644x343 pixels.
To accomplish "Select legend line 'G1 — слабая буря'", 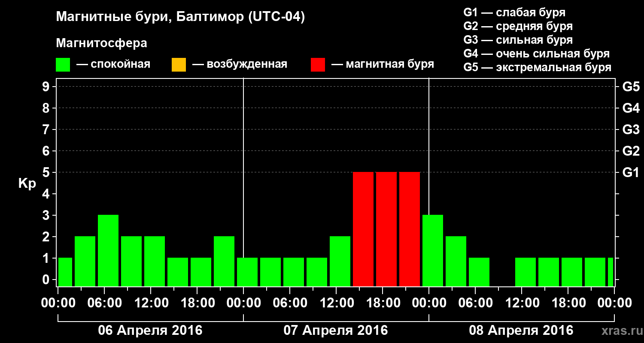I will 514,12.
